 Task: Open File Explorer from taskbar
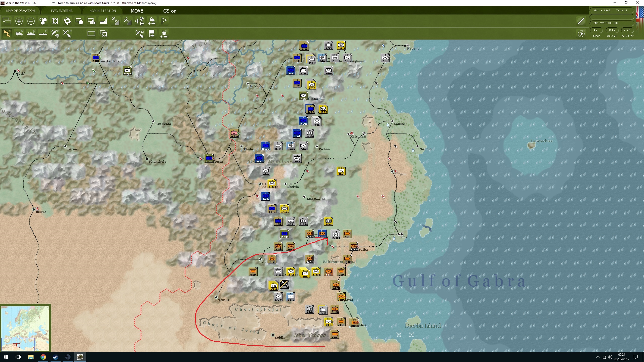click(31, 357)
